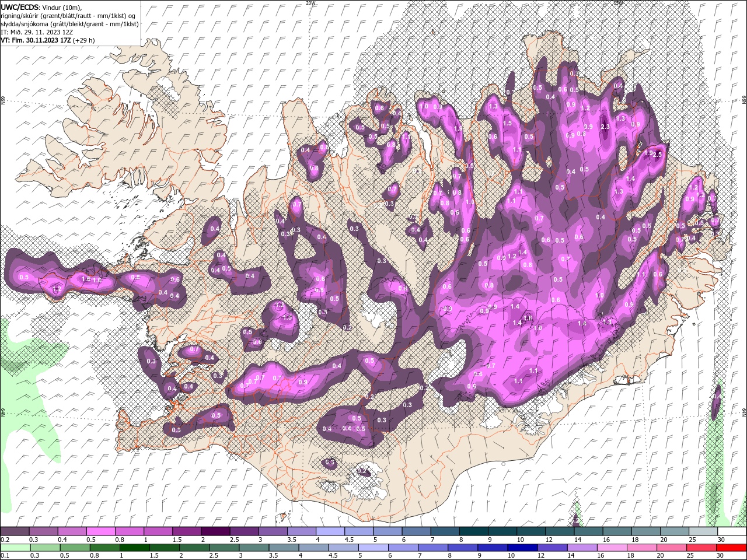Click the 2.3 precipitation value on the map
Image resolution: width=747 pixels, height=560 pixels.
coord(605,127)
